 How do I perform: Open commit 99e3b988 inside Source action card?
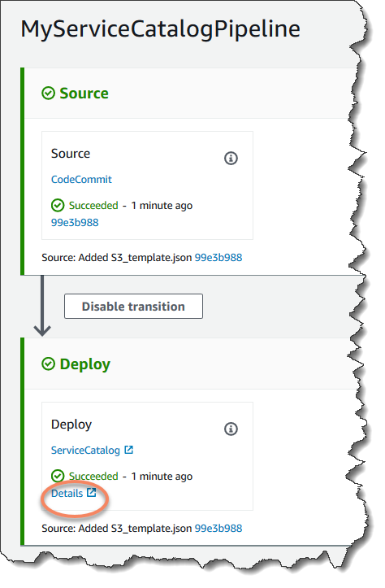75,222
